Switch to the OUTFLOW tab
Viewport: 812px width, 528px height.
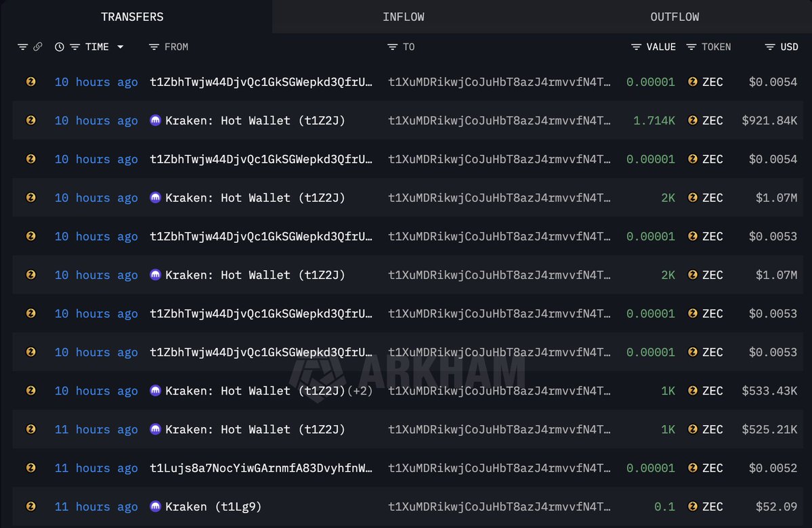[675, 17]
